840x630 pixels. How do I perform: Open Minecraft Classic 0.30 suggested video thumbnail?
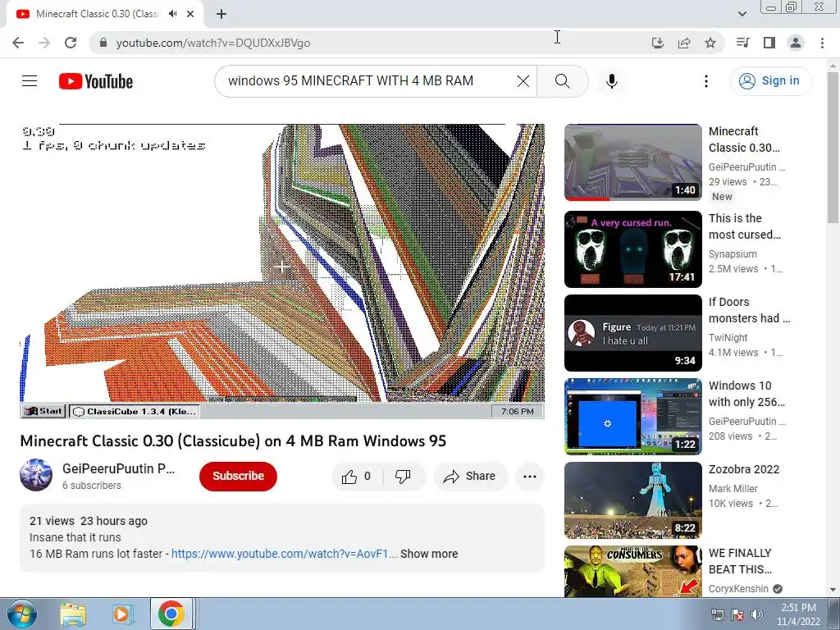(x=633, y=162)
